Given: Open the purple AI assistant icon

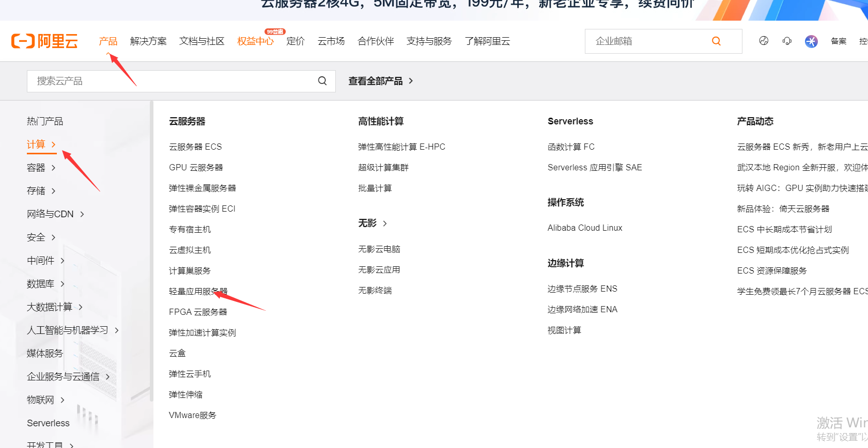Looking at the screenshot, I should (811, 41).
